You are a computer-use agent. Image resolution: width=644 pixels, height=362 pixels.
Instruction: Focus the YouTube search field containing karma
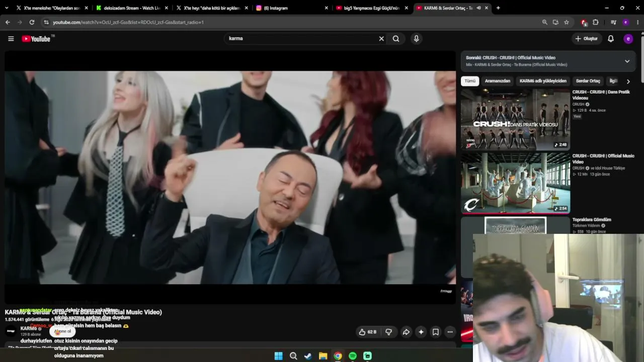point(302,39)
